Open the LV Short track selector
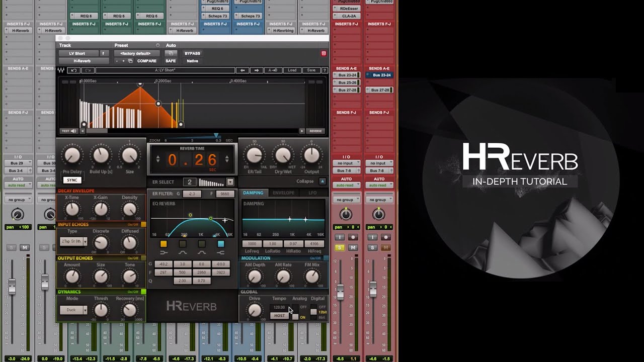 point(77,53)
